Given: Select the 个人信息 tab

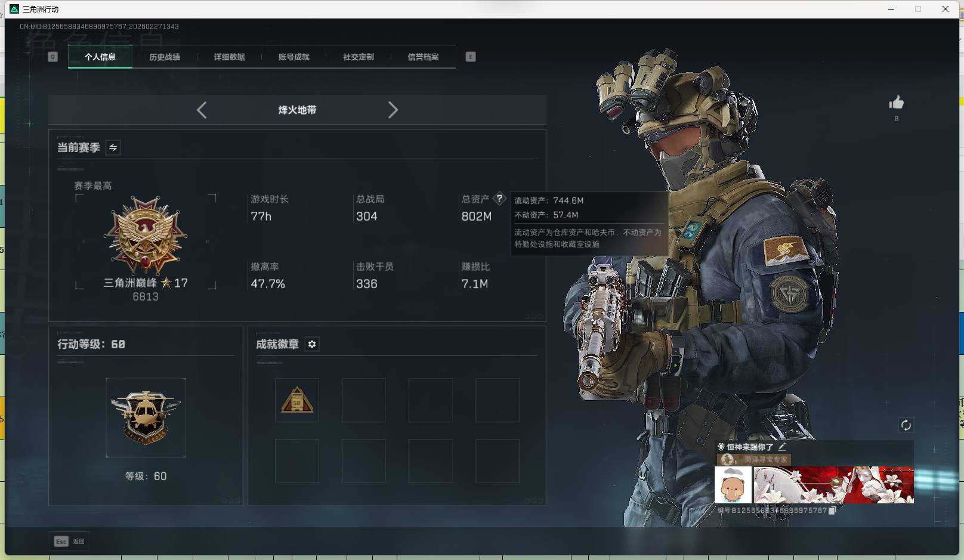Looking at the screenshot, I should (100, 57).
